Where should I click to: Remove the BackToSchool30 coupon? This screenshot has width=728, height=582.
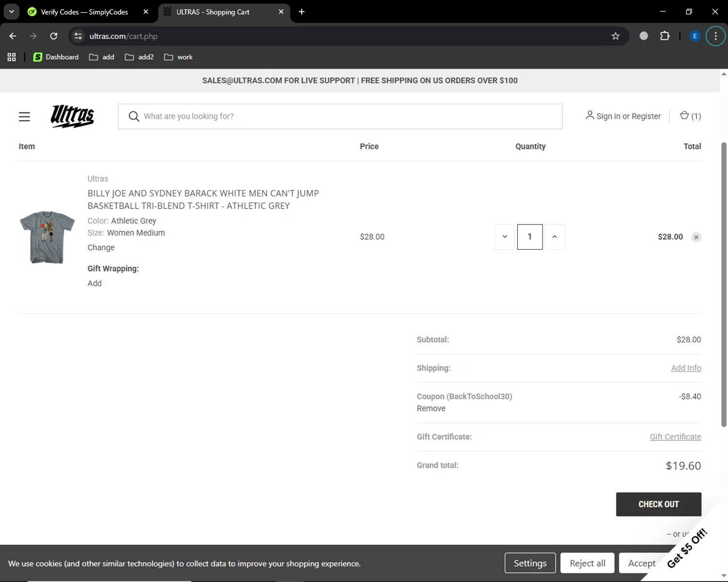(431, 408)
